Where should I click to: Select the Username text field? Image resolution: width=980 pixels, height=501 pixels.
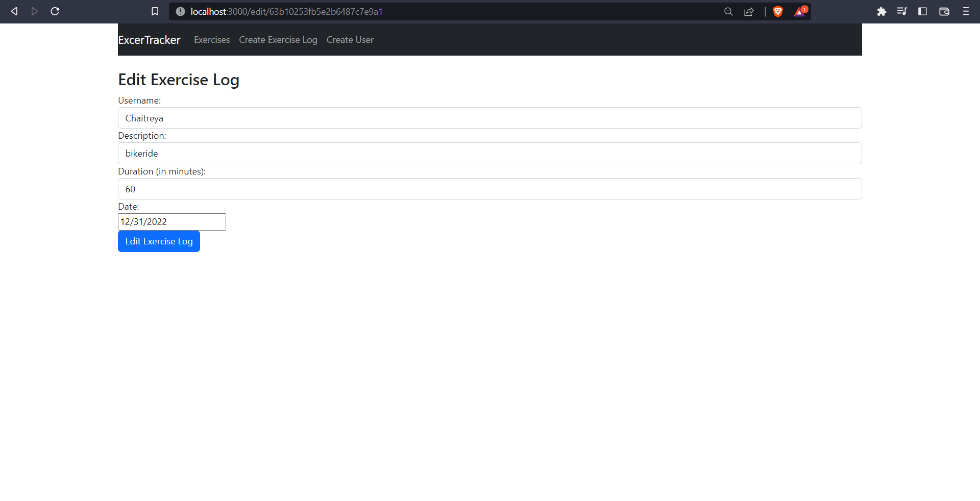[489, 118]
